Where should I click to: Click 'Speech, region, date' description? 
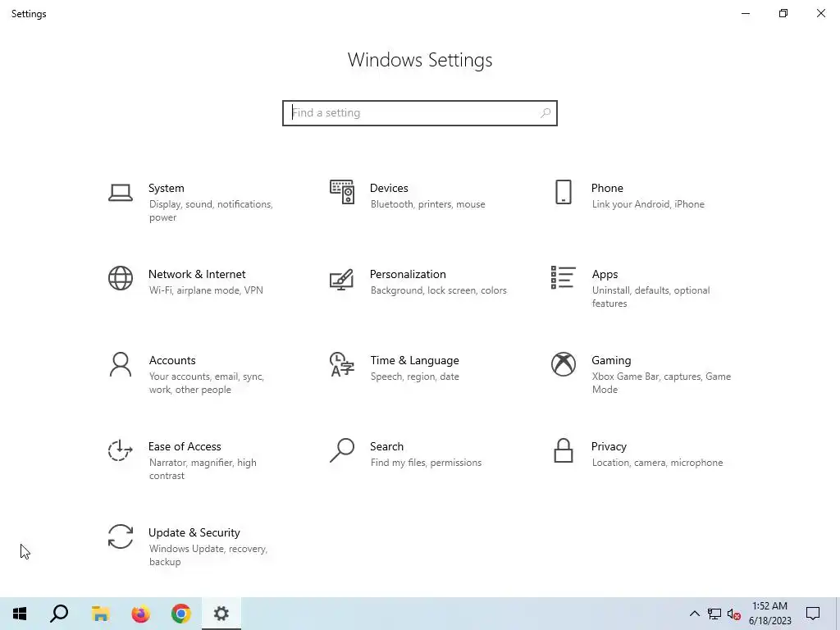pyautogui.click(x=414, y=377)
